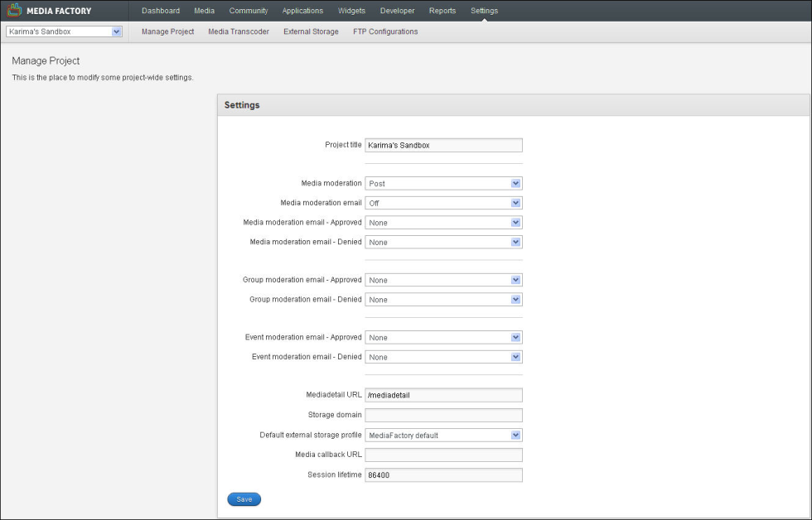Click the "Storage domain" label

click(x=335, y=415)
